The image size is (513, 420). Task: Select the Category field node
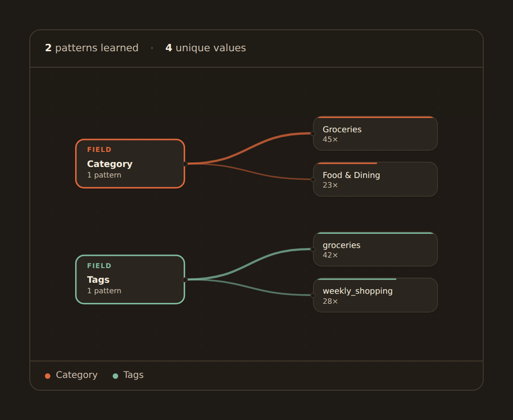point(130,164)
